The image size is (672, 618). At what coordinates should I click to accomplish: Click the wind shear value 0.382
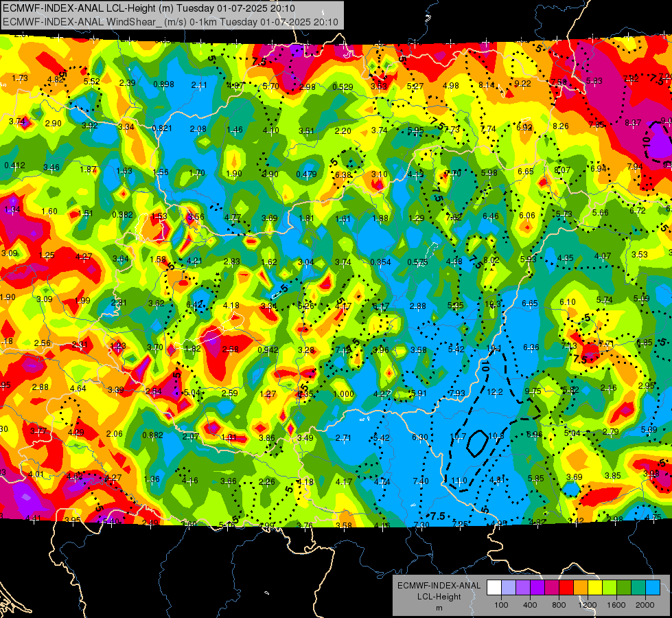click(122, 215)
